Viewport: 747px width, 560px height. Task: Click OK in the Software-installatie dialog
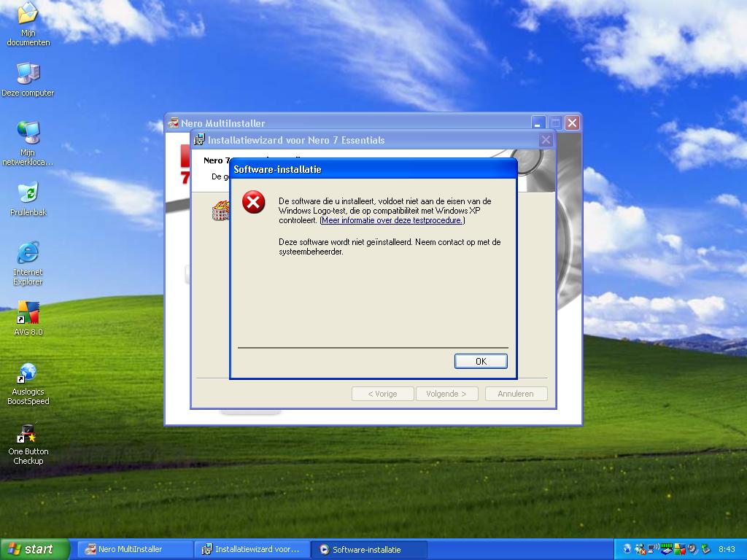click(481, 361)
